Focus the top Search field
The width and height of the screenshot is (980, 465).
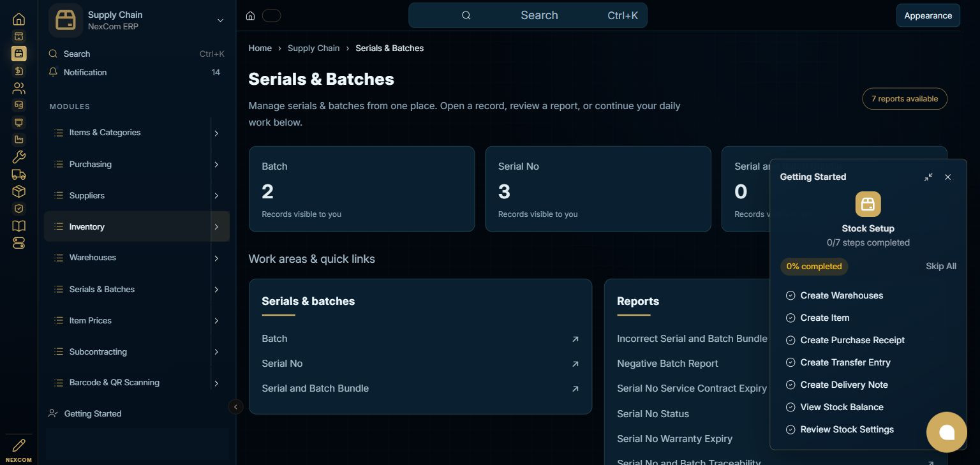(x=528, y=15)
